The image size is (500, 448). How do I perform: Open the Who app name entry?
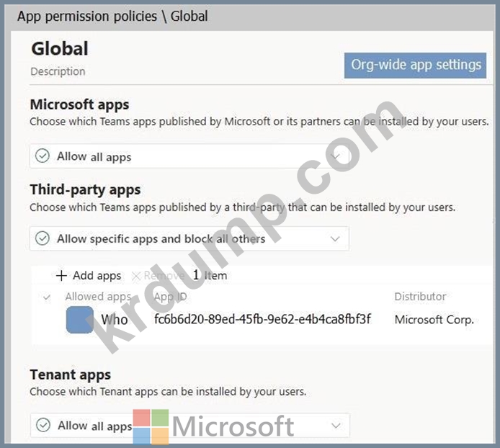(x=115, y=320)
